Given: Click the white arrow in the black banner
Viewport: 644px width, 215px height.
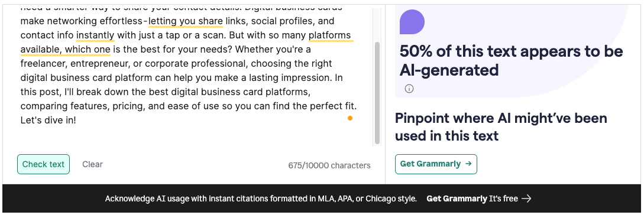Looking at the screenshot, I should pyautogui.click(x=526, y=198).
